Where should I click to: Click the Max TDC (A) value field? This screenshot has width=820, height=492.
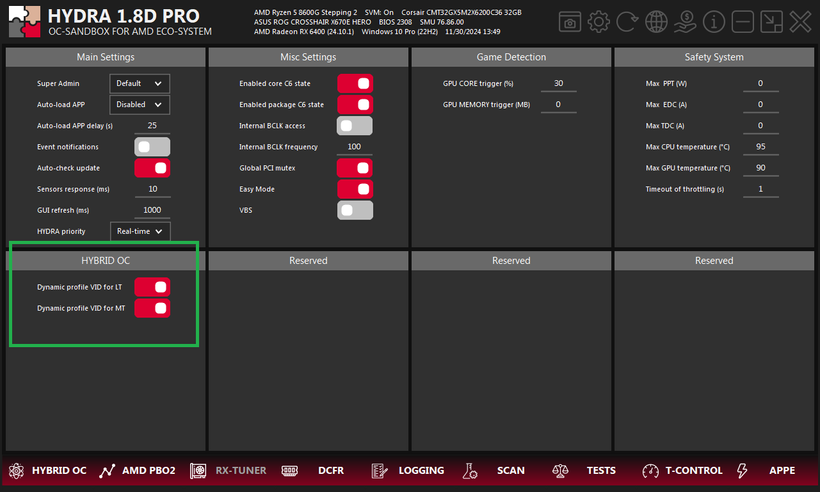click(761, 126)
